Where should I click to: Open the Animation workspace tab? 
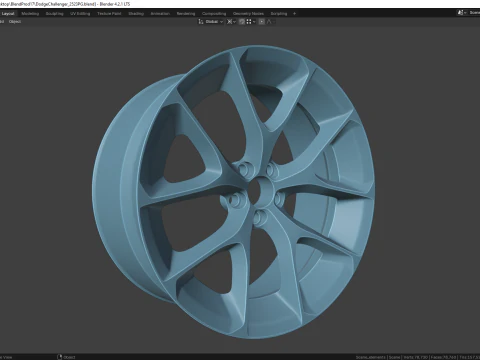[160, 14]
